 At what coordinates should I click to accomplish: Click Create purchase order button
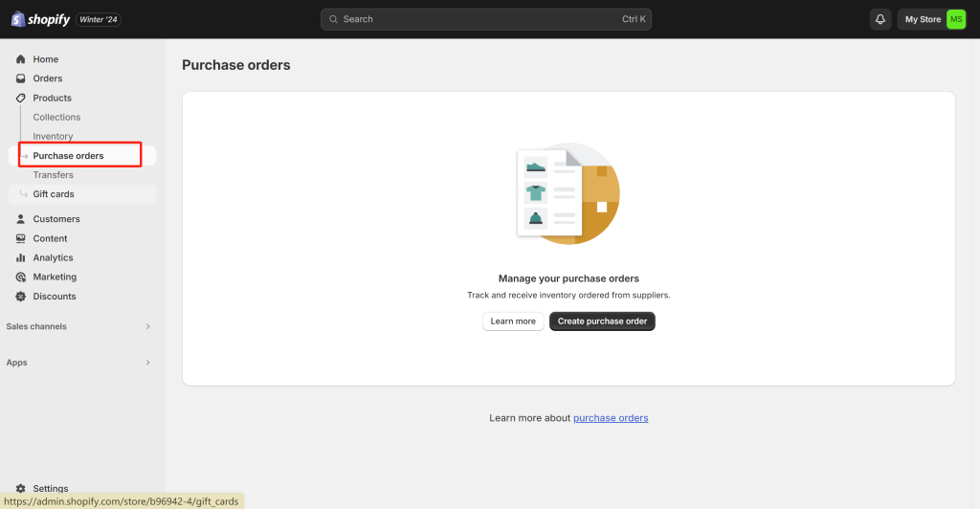602,321
